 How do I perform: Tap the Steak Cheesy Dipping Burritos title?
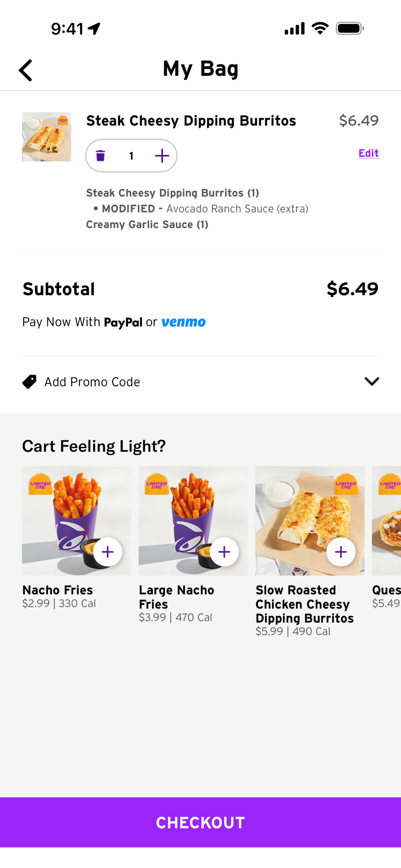pos(191,121)
